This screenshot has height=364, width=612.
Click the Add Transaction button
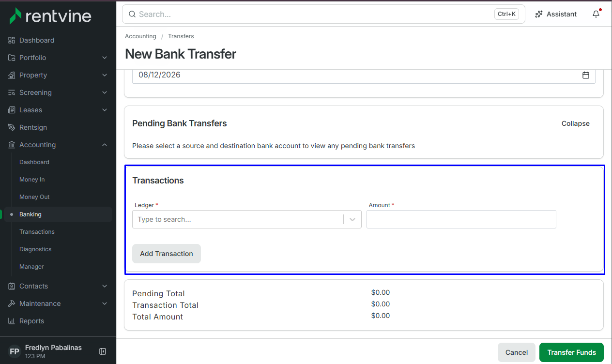(167, 254)
